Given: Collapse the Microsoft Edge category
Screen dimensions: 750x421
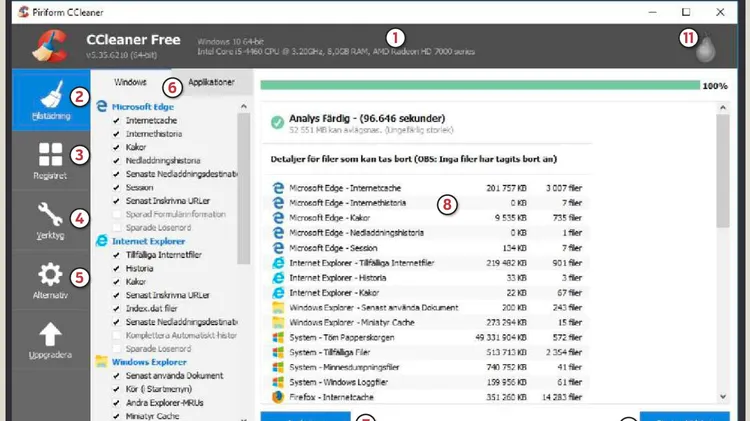Looking at the screenshot, I should pyautogui.click(x=143, y=107).
